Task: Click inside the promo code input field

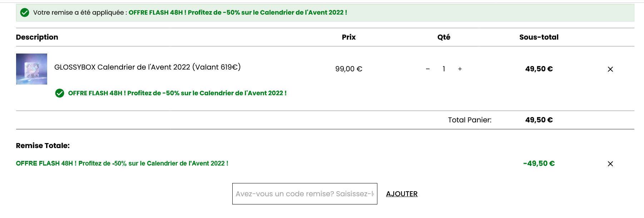Action: click(304, 194)
